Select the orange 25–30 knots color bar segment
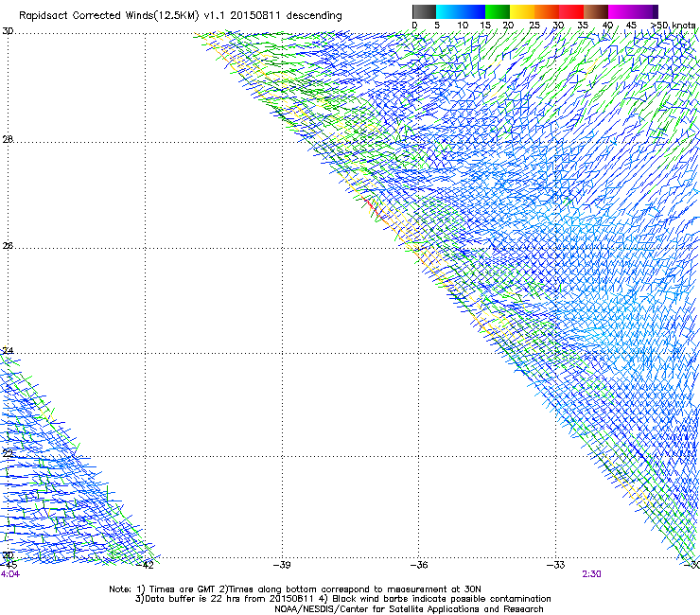Viewport: 700px width, 615px height. (547, 11)
